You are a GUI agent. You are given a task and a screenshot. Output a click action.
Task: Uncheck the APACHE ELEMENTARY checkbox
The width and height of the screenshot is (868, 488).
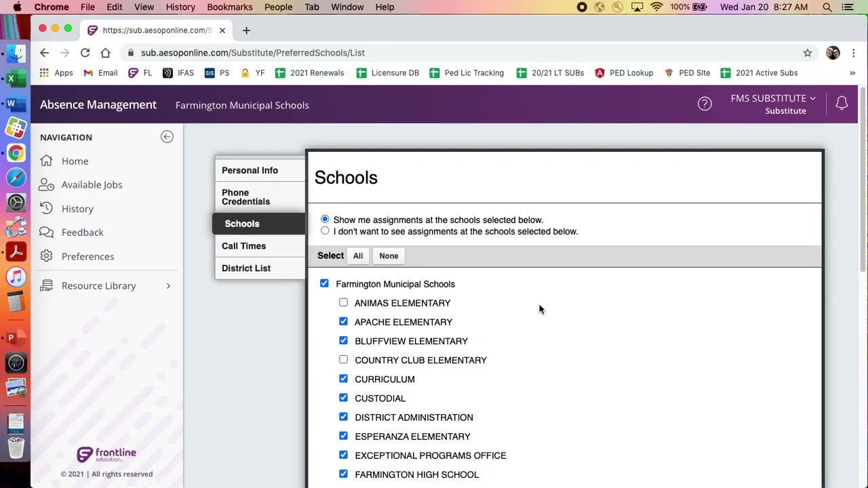click(x=343, y=322)
